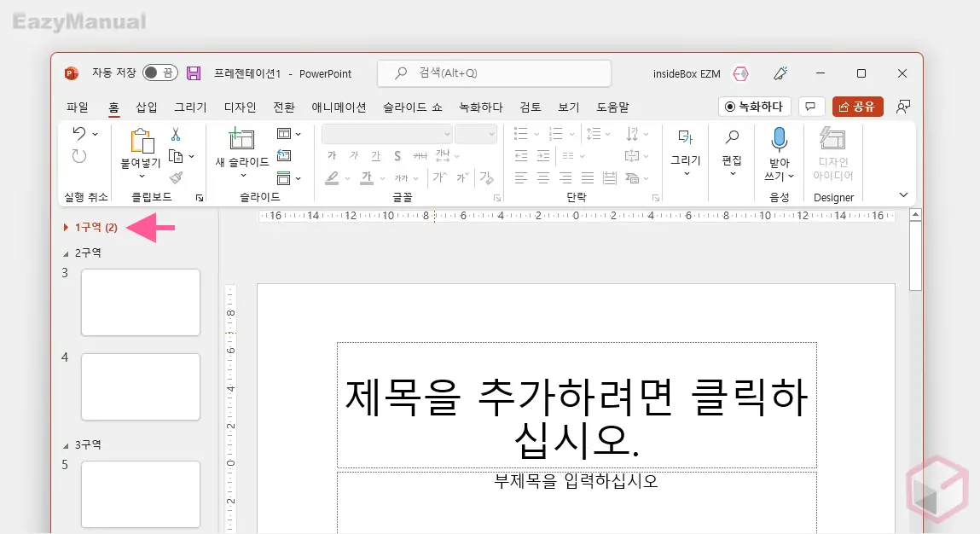This screenshot has height=534, width=980.
Task: Click the Section icon in Slides group
Action: [x=284, y=178]
